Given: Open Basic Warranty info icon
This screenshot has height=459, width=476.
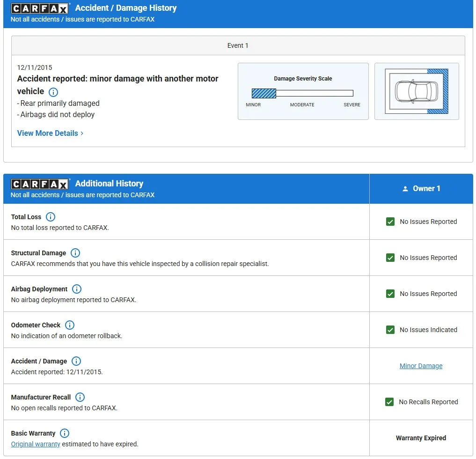Looking at the screenshot, I should click(x=65, y=433).
